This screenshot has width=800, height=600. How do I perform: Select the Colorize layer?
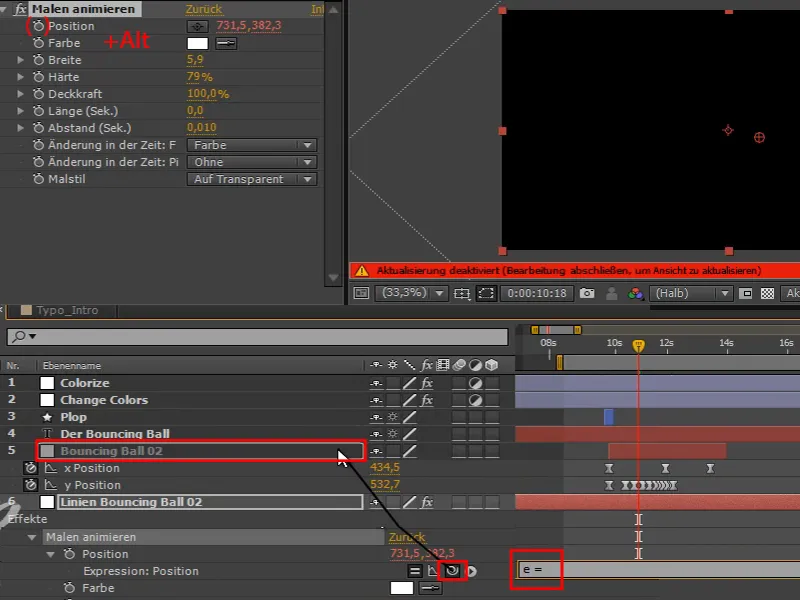pos(85,383)
